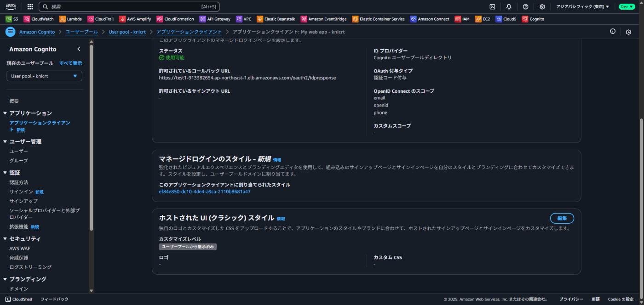Open region selector アジアパシフィック (東京)
644x305 pixels.
(x=582, y=6)
